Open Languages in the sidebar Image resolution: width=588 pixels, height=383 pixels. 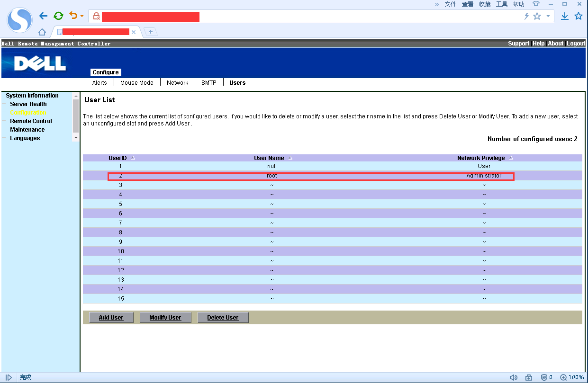pos(25,138)
